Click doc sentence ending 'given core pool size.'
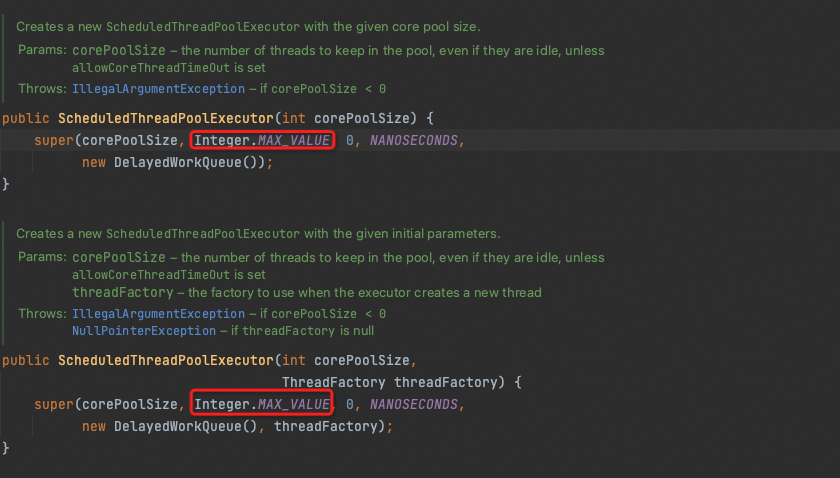Viewport: 840px width, 478px height. click(x=248, y=27)
